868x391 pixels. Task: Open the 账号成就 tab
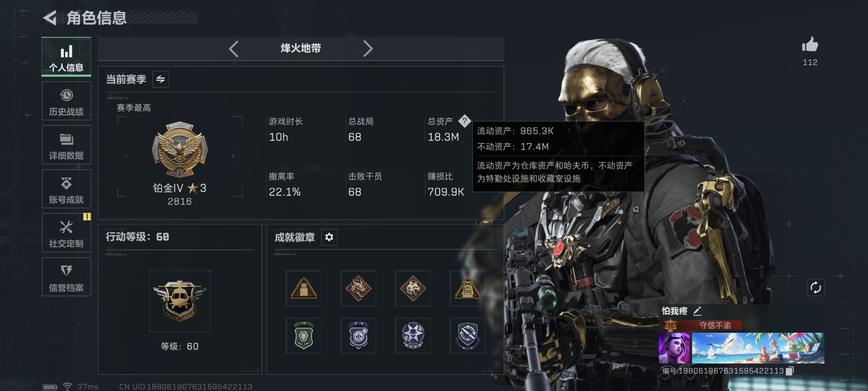66,189
